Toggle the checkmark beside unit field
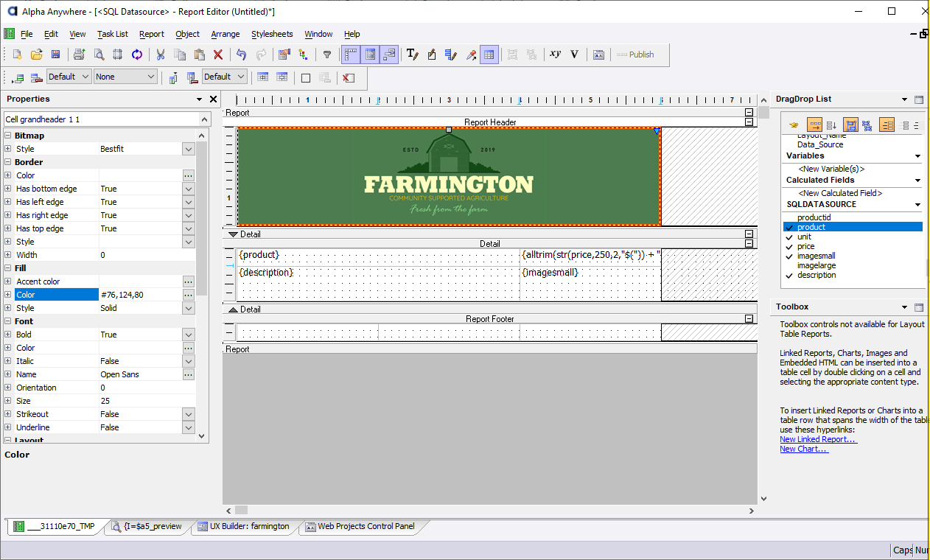 point(790,237)
